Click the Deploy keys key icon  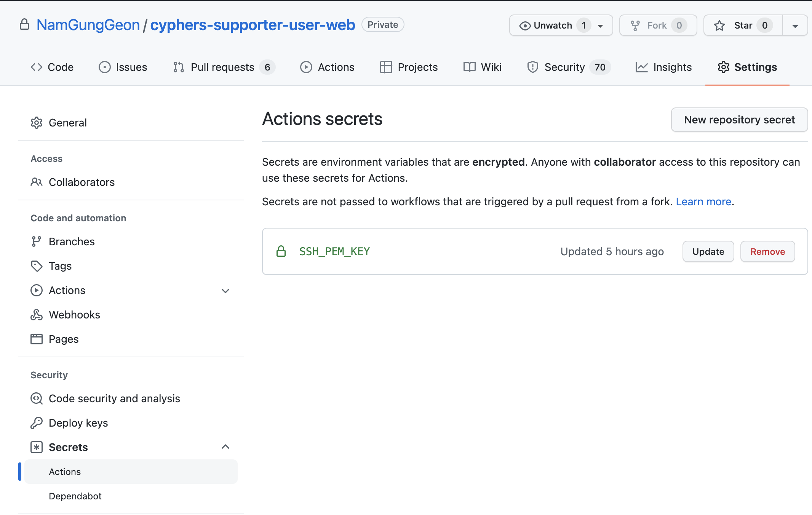[x=37, y=423]
